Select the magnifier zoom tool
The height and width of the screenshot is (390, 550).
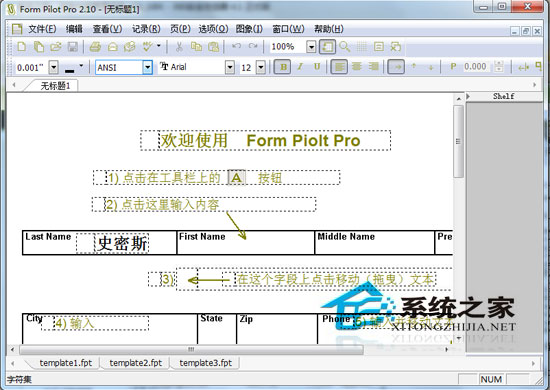(x=345, y=47)
